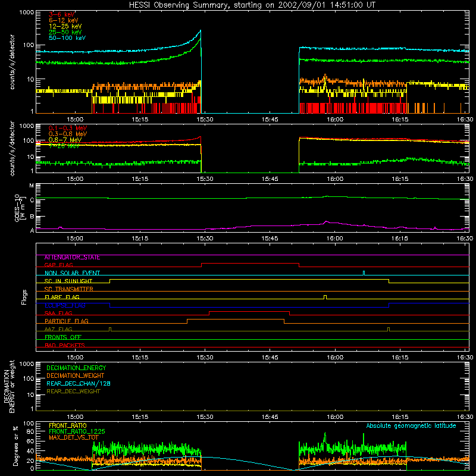Select the PARTICLE_FLAG label
476x476 pixels.
coord(67,321)
